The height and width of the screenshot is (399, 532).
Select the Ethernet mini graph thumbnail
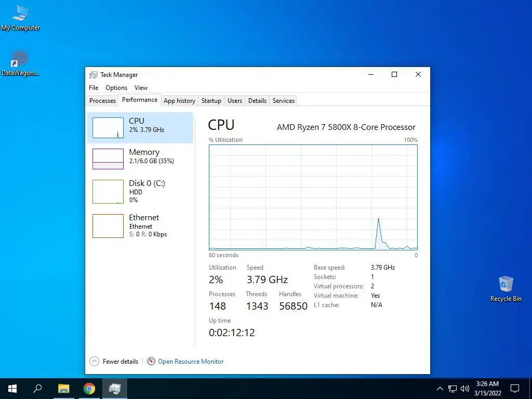108,226
